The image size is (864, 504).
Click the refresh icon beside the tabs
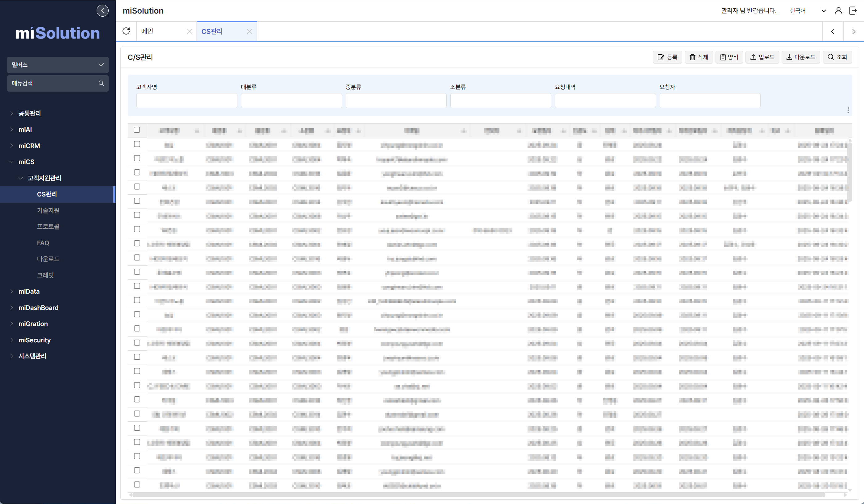pyautogui.click(x=126, y=31)
